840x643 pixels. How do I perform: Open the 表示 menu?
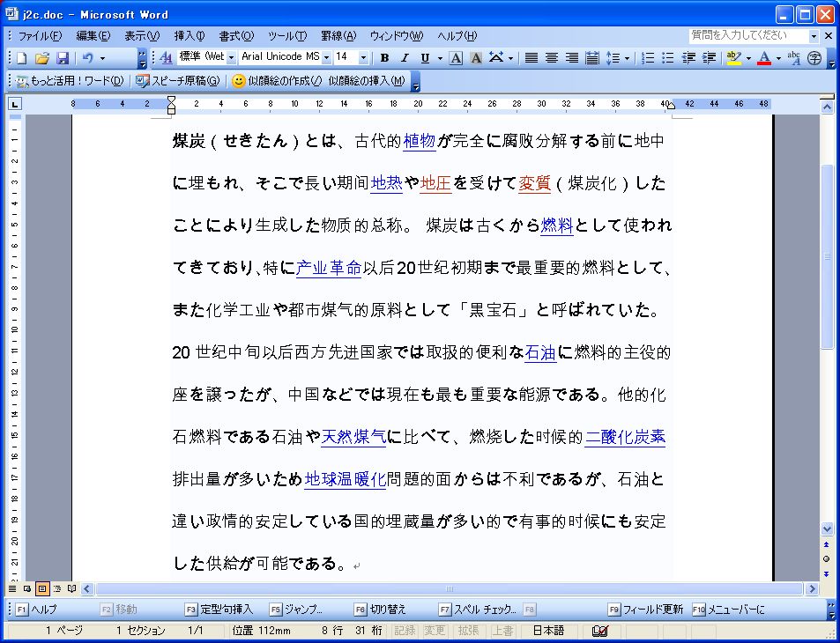coord(142,36)
